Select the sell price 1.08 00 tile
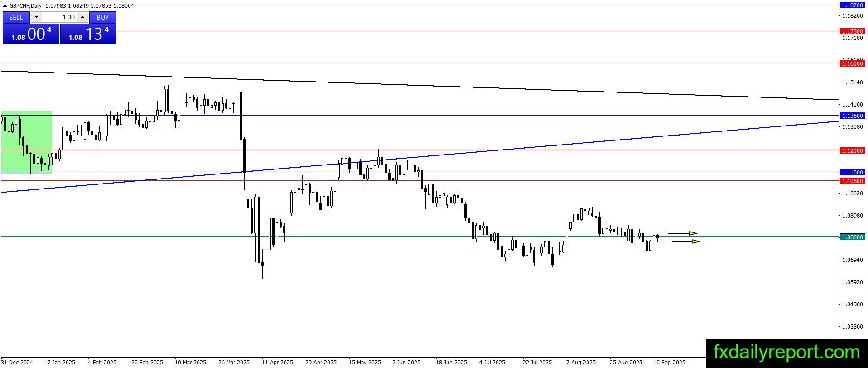868x368 pixels. click(31, 34)
